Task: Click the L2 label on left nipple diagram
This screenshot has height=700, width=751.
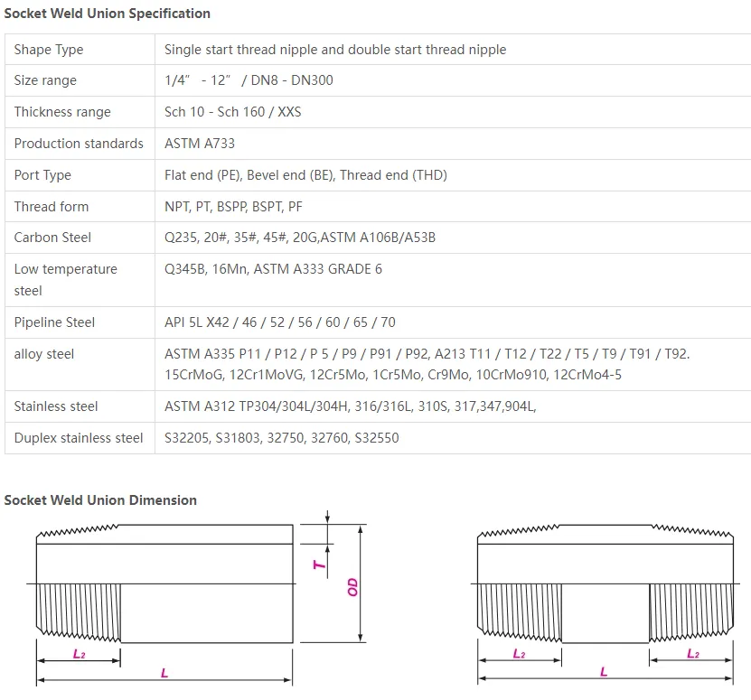Action: point(79,654)
